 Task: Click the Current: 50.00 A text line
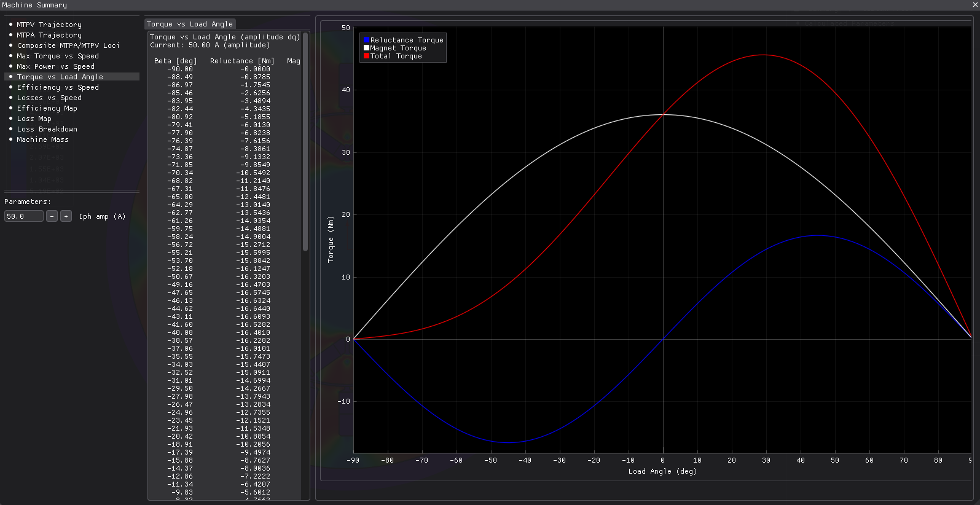(x=210, y=45)
